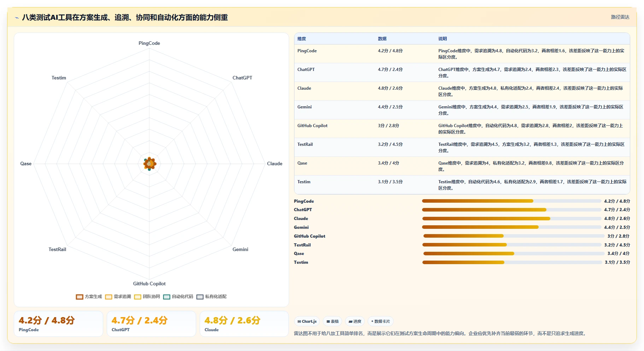Open the PingCode 4.2分 / 4.8分 stat card
Screen dimensions: 644x351
(58, 324)
